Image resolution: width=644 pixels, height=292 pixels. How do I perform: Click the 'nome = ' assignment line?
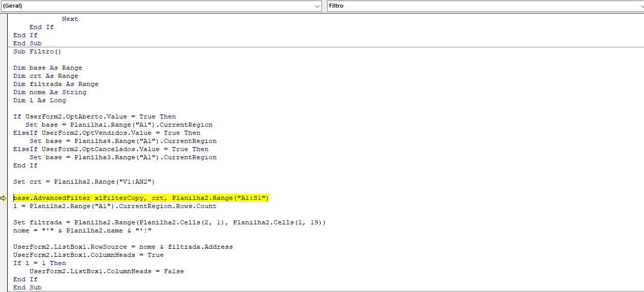pos(82,230)
